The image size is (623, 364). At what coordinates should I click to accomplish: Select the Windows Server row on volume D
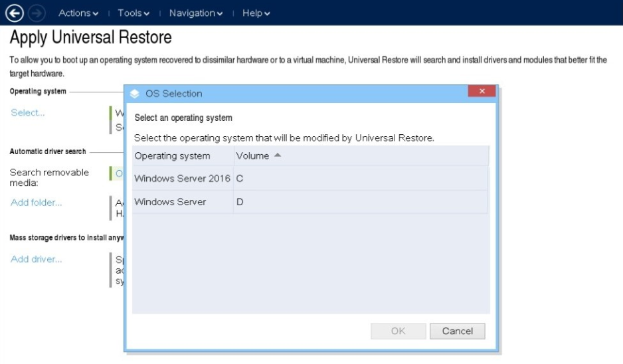click(x=310, y=202)
